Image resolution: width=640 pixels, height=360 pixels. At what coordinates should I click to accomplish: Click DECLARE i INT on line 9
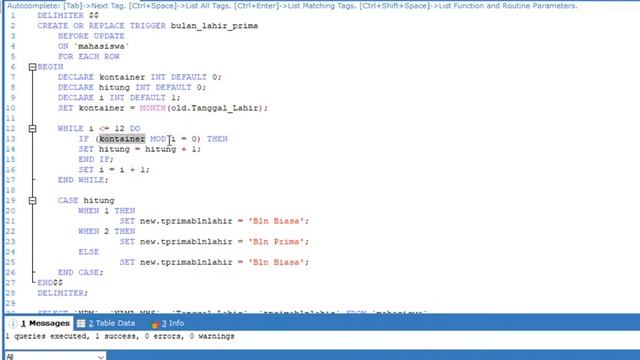pos(119,98)
